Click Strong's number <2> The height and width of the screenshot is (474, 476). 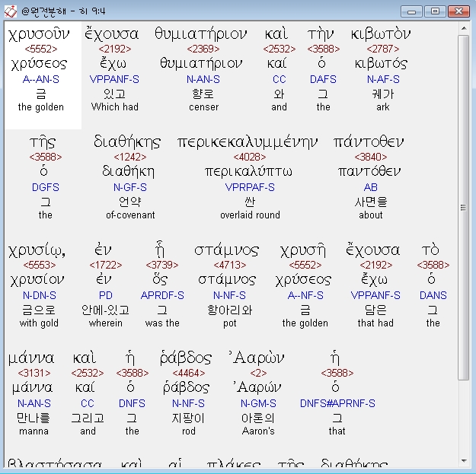(x=258, y=373)
